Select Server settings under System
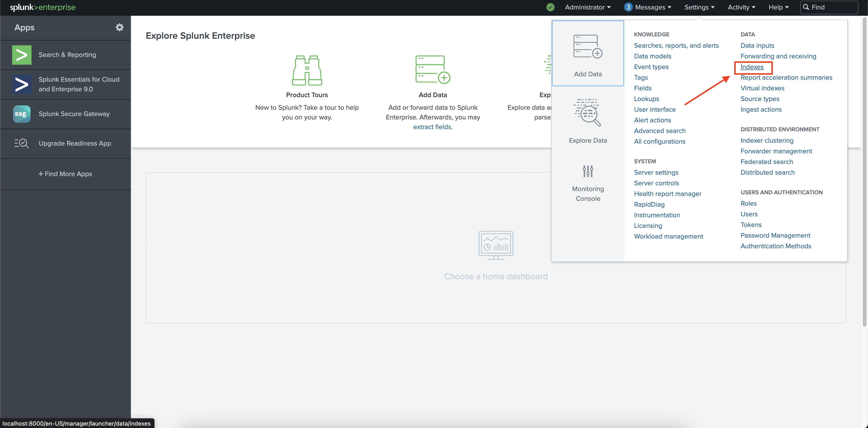The image size is (868, 428). tap(656, 172)
